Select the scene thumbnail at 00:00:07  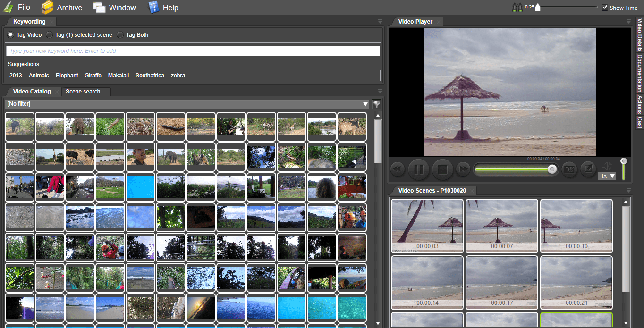(502, 226)
